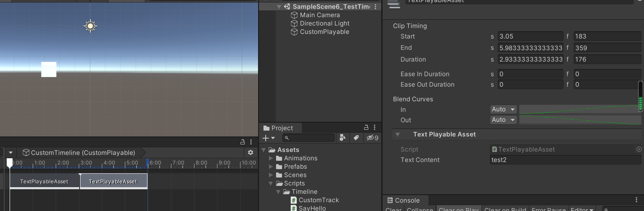The width and height of the screenshot is (644, 211).
Task: Click Ease In Duration seconds field
Action: pos(530,74)
